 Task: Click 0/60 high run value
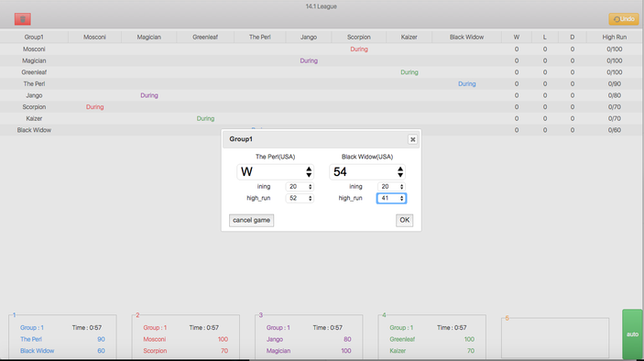pos(615,130)
